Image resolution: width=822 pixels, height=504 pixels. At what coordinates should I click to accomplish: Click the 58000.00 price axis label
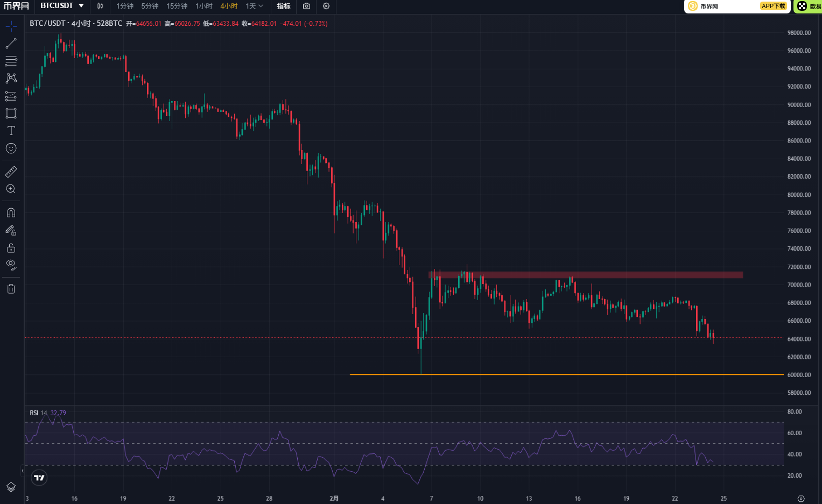point(799,393)
